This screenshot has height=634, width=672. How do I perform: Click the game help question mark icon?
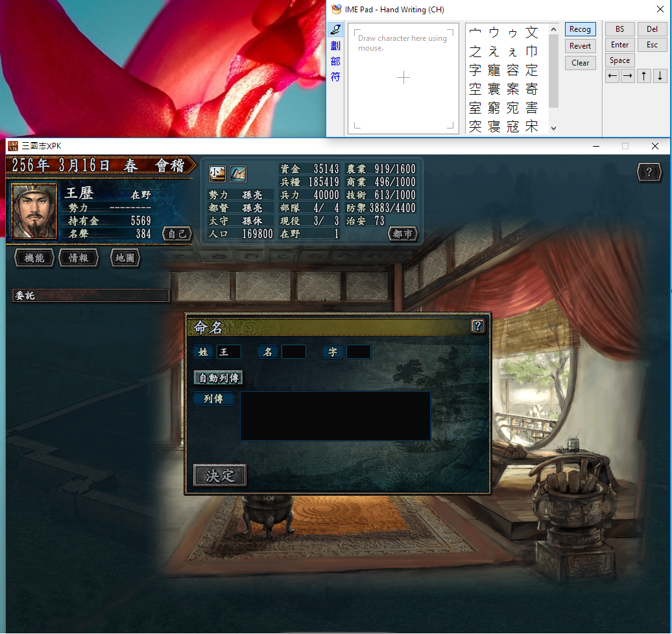point(649,173)
